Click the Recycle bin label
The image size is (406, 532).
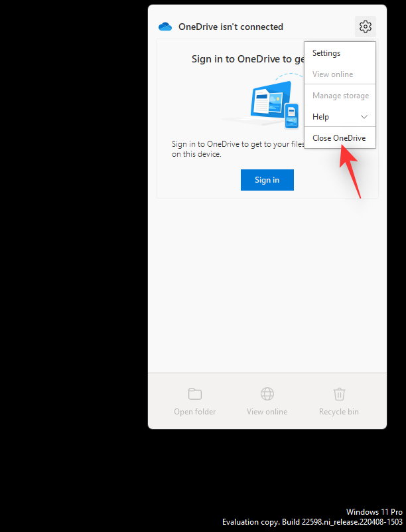[339, 412]
